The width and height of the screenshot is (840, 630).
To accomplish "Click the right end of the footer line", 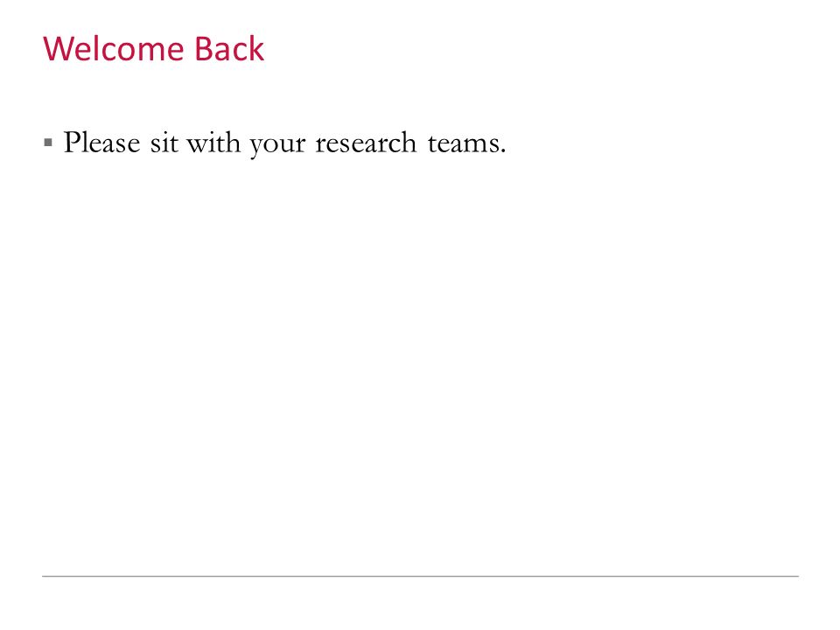I will (x=797, y=577).
